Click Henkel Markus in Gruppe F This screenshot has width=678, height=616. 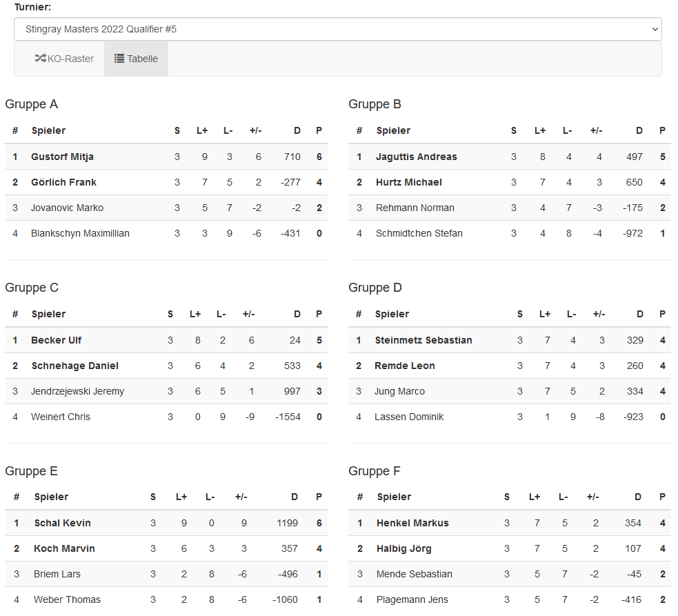pos(412,523)
